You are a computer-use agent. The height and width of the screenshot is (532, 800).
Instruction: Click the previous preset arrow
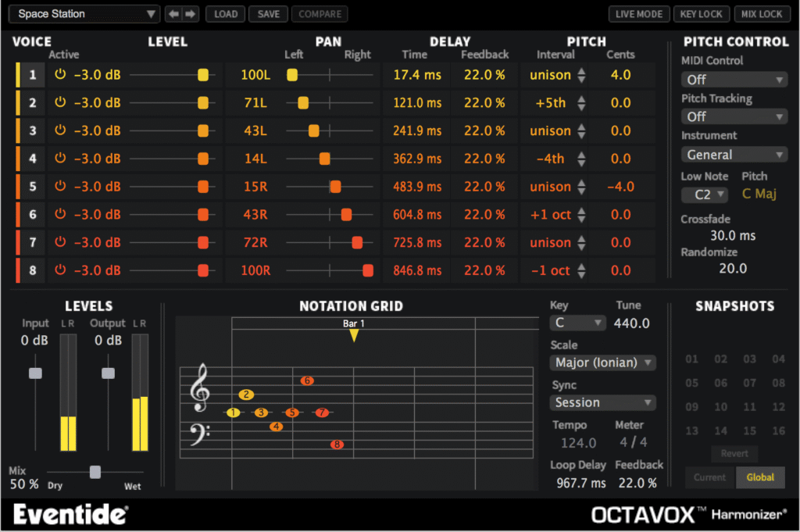pyautogui.click(x=175, y=13)
